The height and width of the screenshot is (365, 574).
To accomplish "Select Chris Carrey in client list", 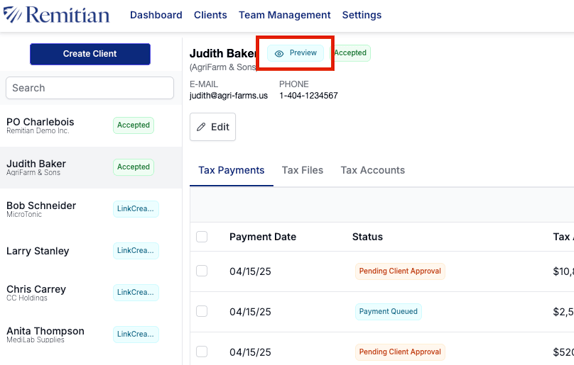I will point(91,293).
